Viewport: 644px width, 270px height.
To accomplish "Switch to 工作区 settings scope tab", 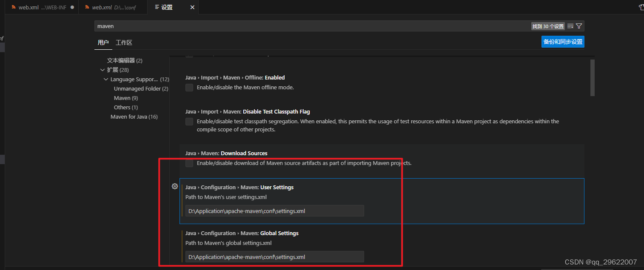I will pos(124,43).
